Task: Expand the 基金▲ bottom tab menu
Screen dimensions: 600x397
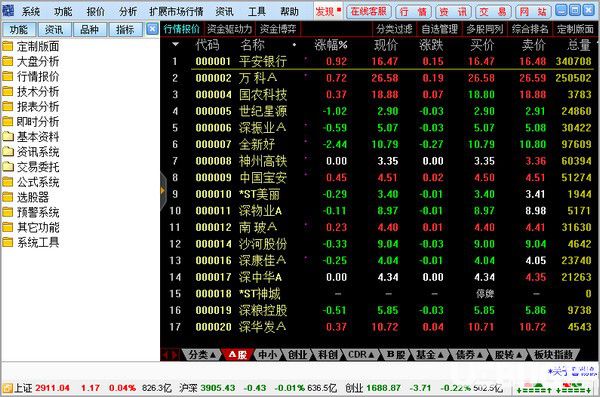Action: pos(430,355)
